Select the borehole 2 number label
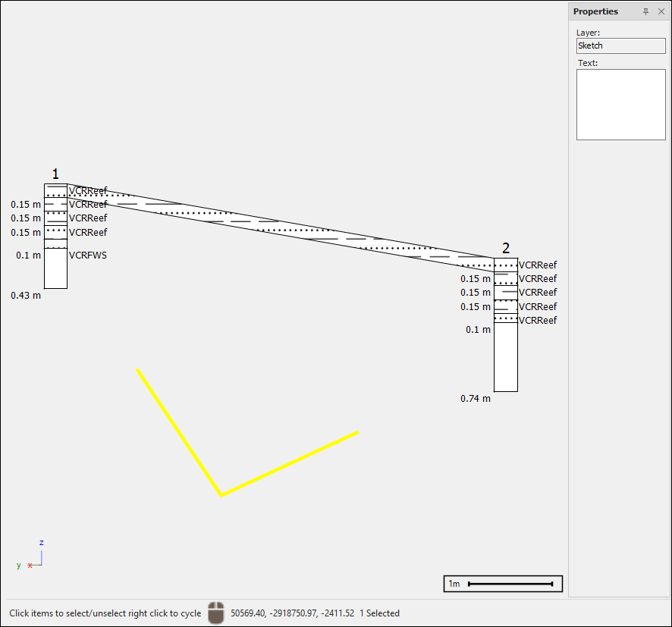The image size is (672, 627). [506, 248]
